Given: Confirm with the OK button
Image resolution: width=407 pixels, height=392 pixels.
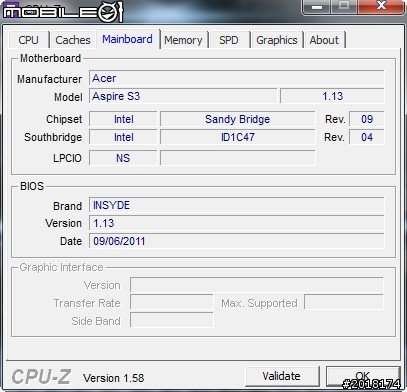Looking at the screenshot, I should pyautogui.click(x=363, y=376).
